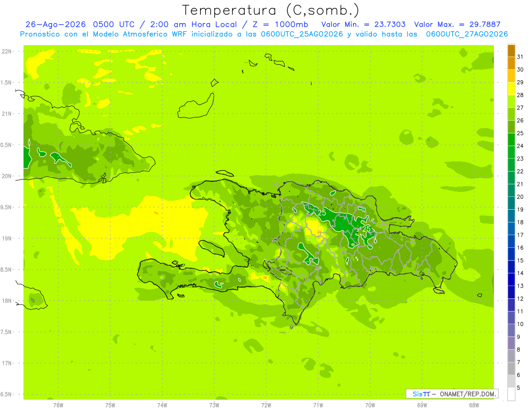Pick the yellow swatch between 28 and 29
The width and height of the screenshot is (532, 411).
(x=511, y=89)
